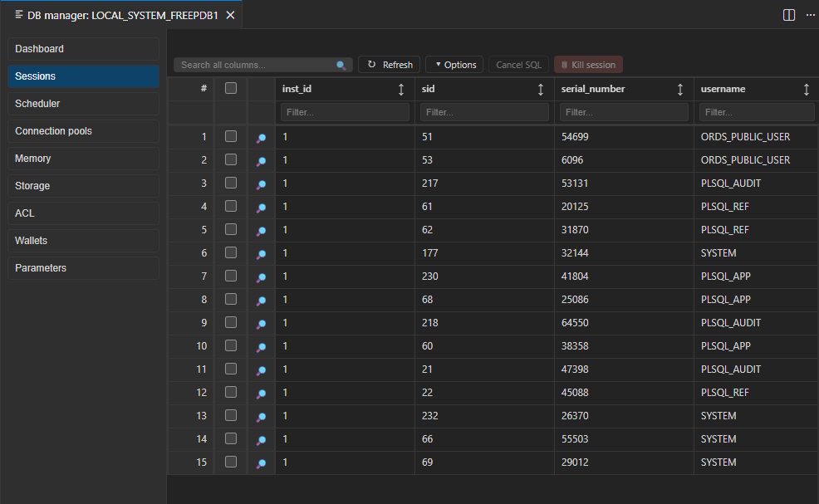
Task: Click the # column header
Action: [191, 89]
